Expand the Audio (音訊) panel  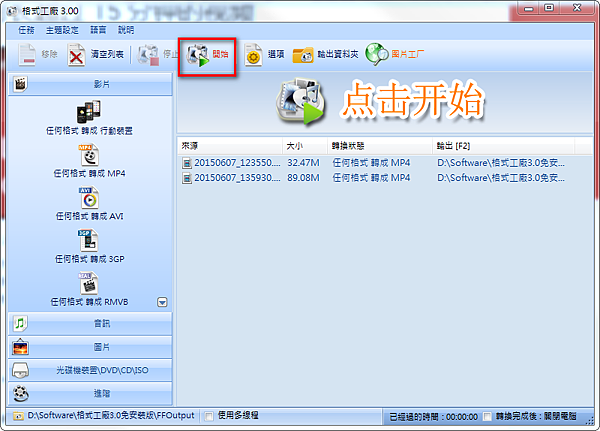(90, 323)
